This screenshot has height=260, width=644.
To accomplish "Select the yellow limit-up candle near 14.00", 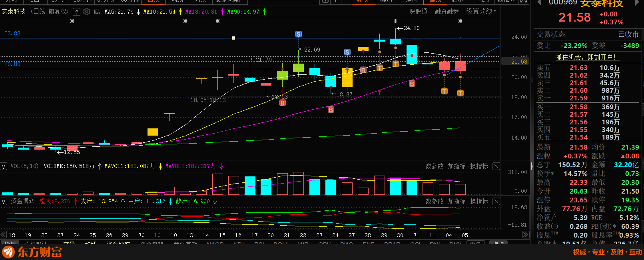I will coord(153,132).
